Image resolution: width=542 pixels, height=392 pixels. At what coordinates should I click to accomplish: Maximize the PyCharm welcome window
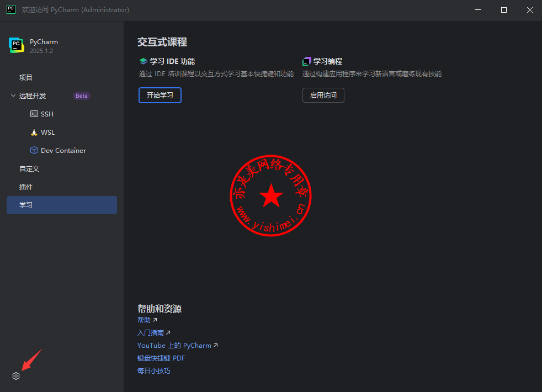[504, 10]
